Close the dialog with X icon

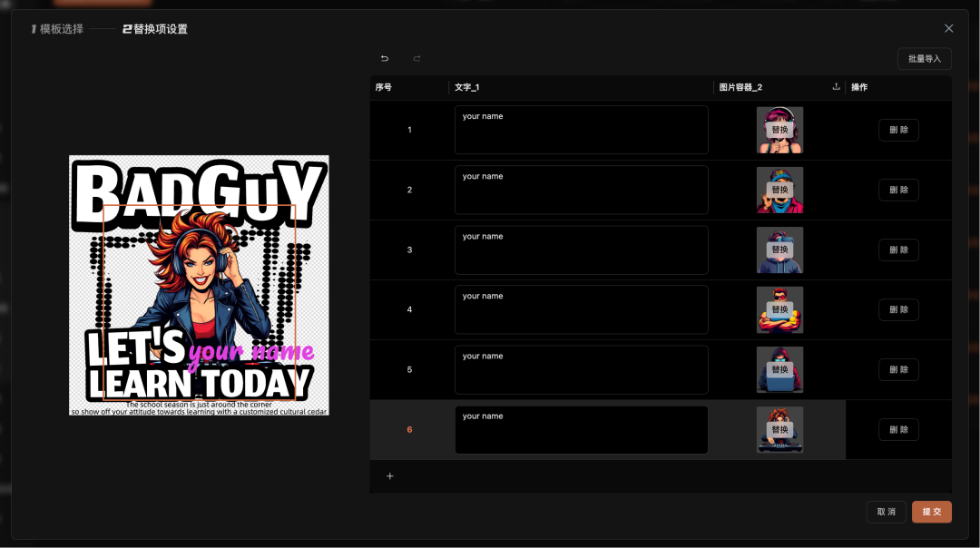click(x=949, y=29)
